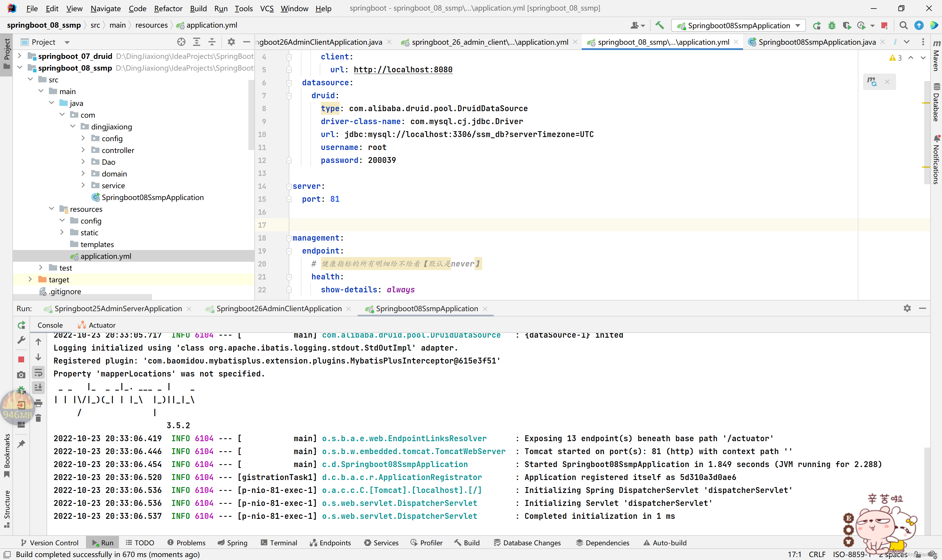Rerun application from Run panel sidebar
This screenshot has height=560, width=942.
point(21,325)
